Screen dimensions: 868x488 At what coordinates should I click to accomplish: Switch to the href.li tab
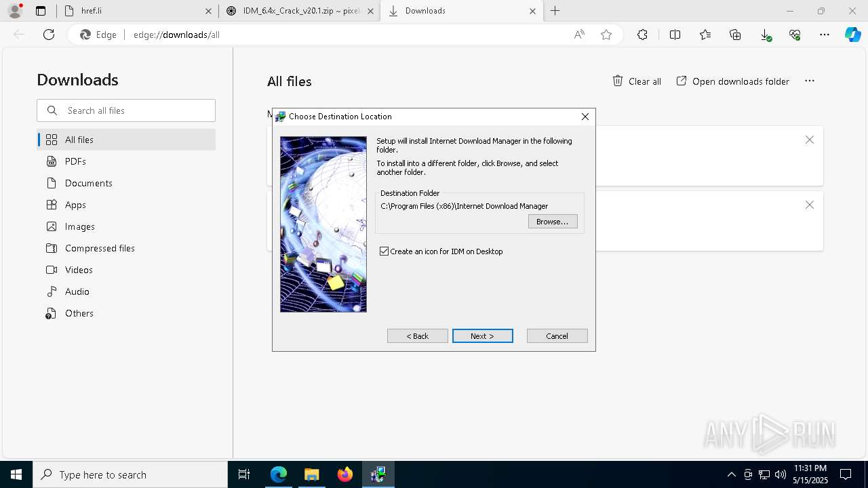[137, 11]
